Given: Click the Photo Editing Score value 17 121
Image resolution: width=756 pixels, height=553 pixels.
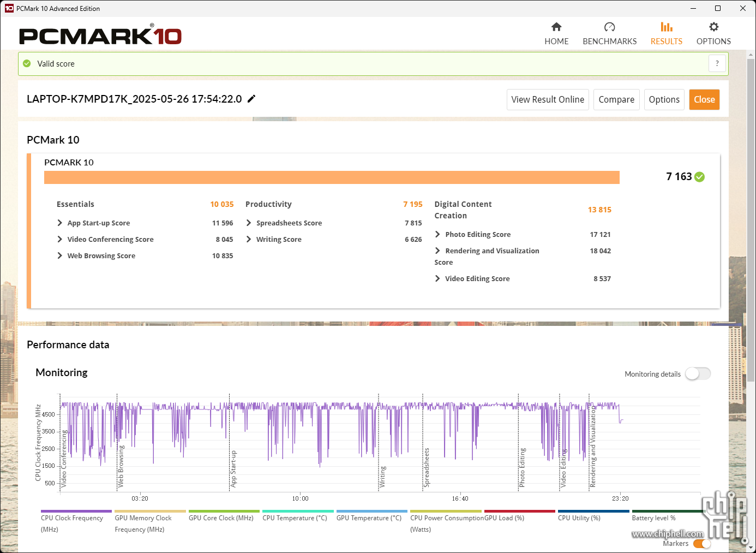Looking at the screenshot, I should pyautogui.click(x=600, y=234).
